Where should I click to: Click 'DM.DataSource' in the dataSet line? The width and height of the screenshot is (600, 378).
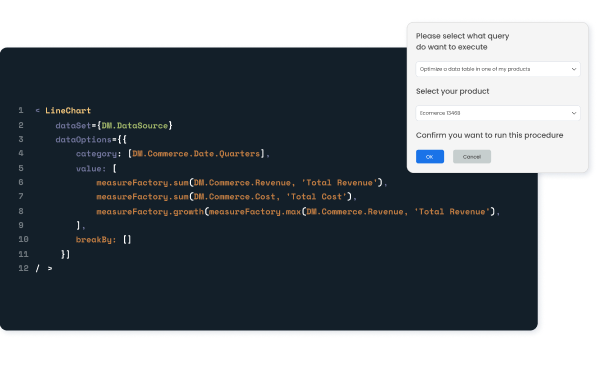tap(135, 125)
